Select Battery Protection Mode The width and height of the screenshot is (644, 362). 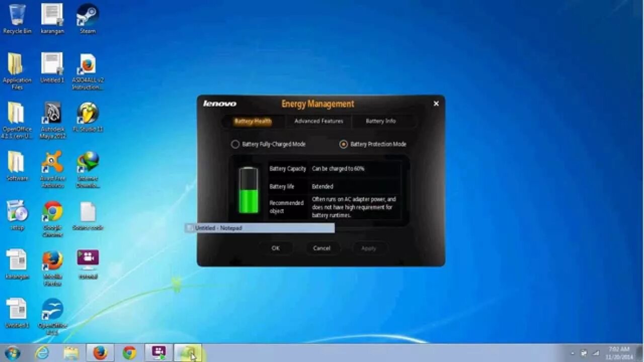(x=373, y=144)
